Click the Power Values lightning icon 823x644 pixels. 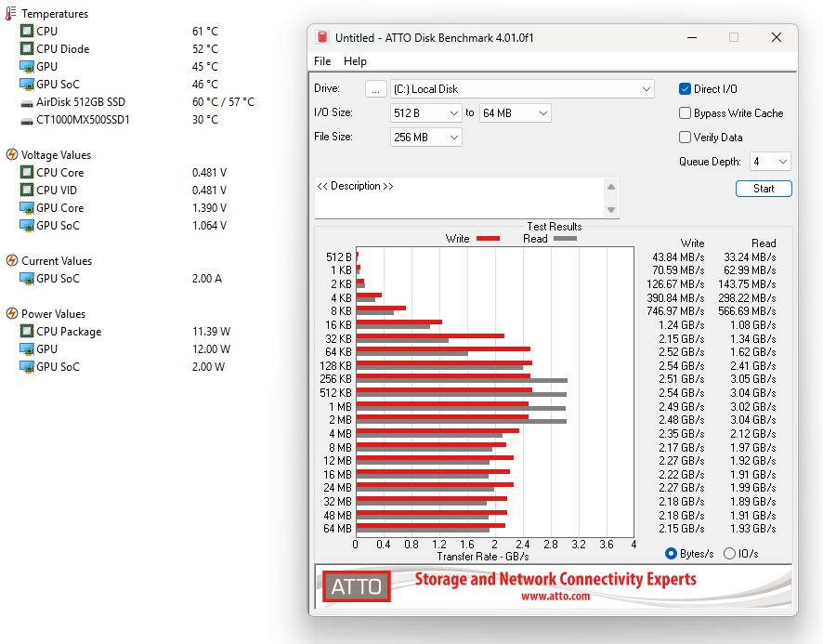click(x=11, y=313)
